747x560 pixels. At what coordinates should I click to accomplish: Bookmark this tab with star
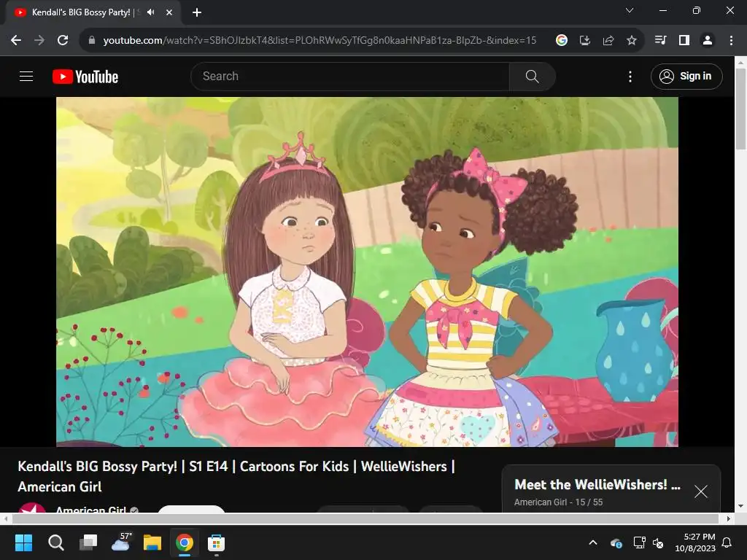pyautogui.click(x=632, y=41)
